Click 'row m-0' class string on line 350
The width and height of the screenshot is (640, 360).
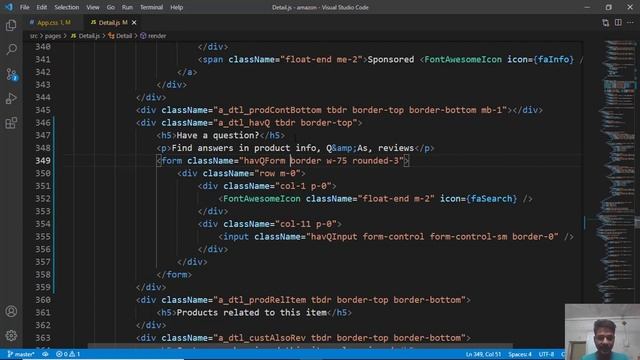pos(277,173)
